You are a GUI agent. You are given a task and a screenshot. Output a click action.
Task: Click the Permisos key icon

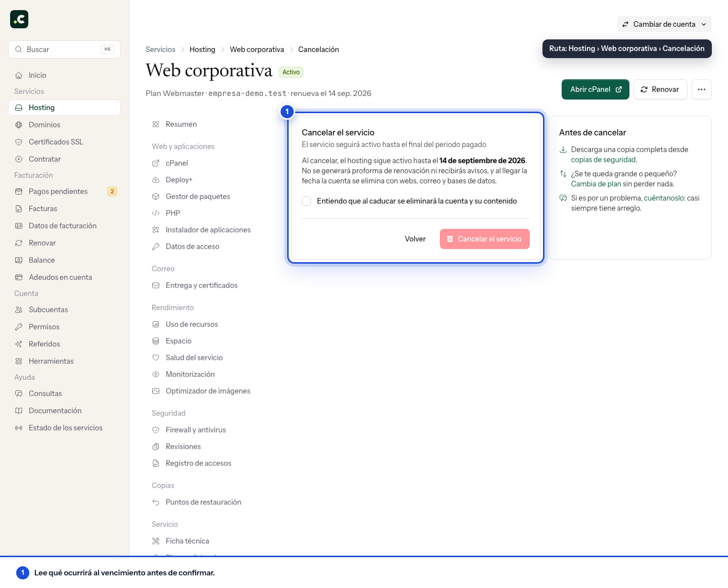19,327
